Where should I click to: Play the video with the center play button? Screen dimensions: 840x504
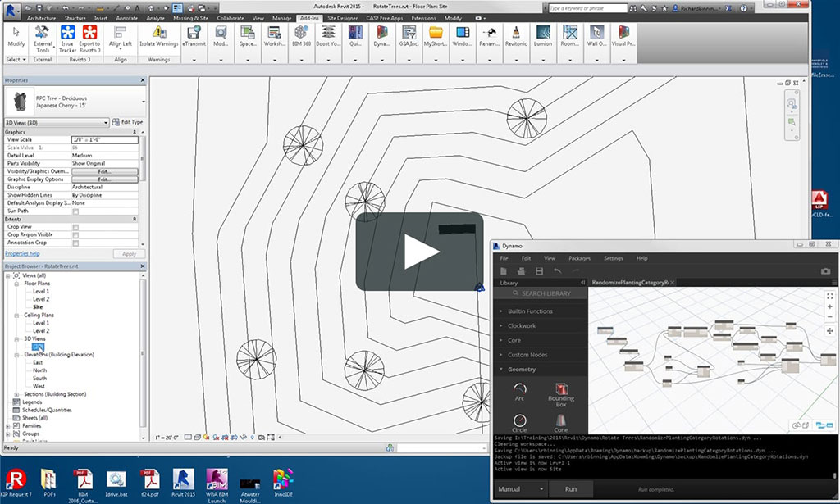(419, 252)
